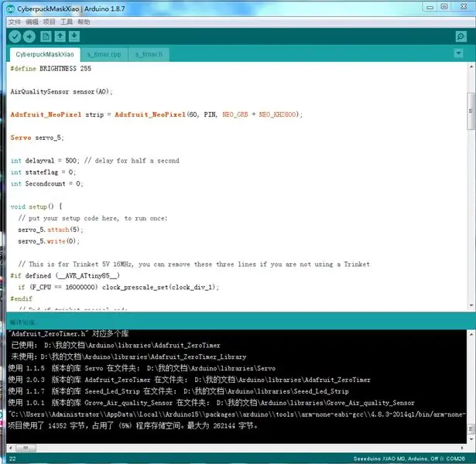
Task: Click console line for Seeed_Led_Strip library 1.1.7
Action: (178, 391)
